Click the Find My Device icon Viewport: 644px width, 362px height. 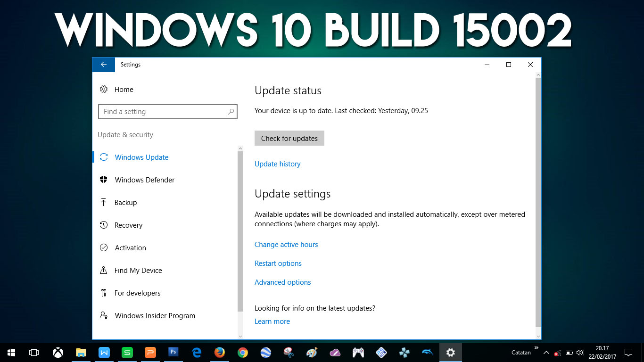point(104,270)
